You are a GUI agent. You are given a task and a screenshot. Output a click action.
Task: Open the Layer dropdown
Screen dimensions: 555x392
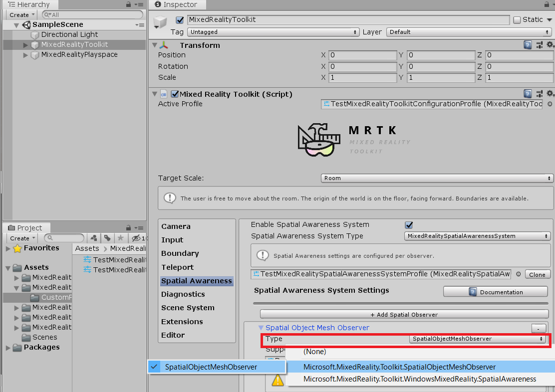coord(469,32)
